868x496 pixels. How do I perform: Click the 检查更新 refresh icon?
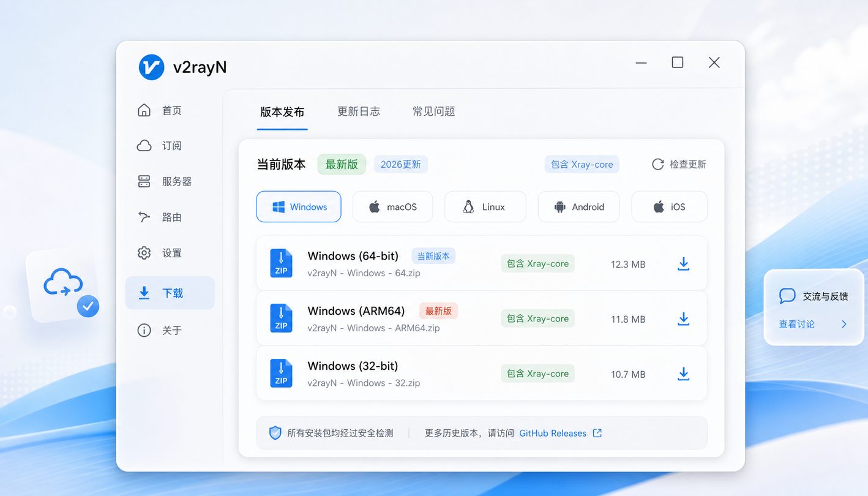(x=658, y=164)
